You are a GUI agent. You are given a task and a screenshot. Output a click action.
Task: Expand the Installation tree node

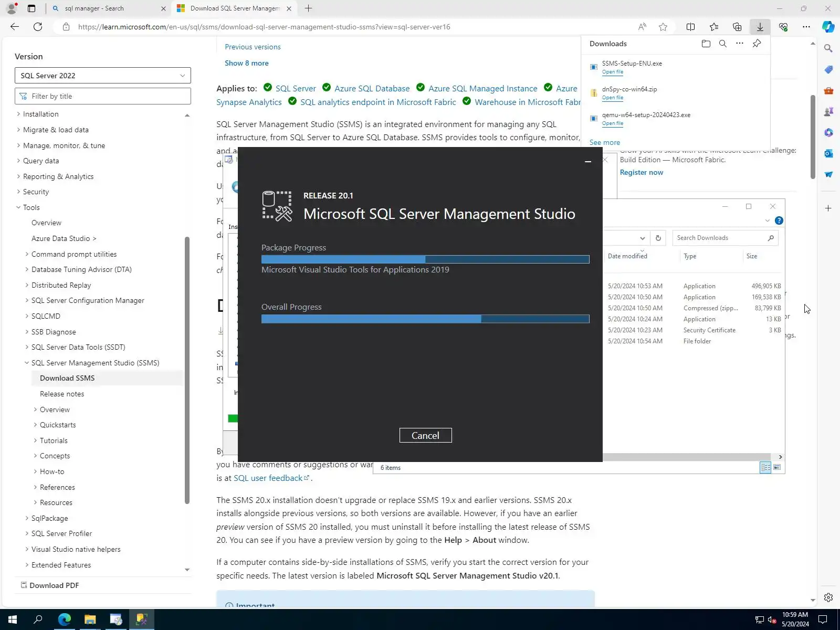point(19,114)
